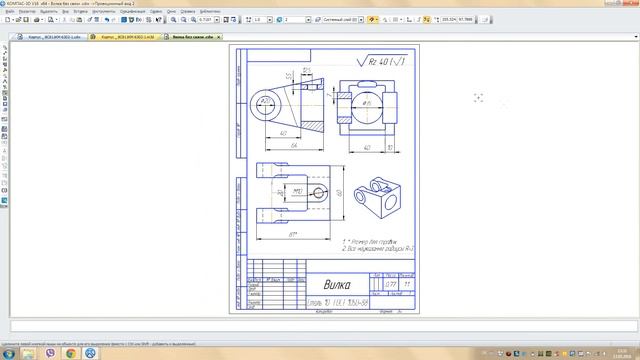This screenshot has height=360, width=640.
Task: Toggle the highlighted rounding mode icon
Action: pyautogui.click(x=427, y=20)
